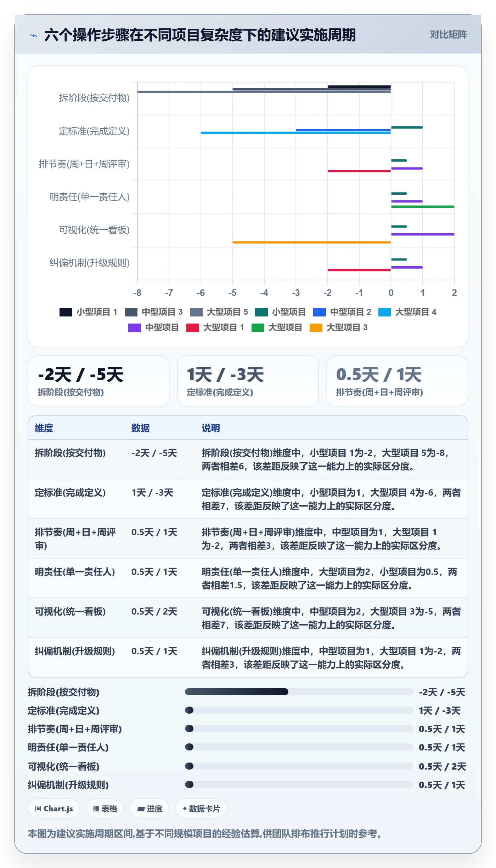Toggle the purple 中型项目 legend item
The image size is (496, 868).
(x=153, y=327)
